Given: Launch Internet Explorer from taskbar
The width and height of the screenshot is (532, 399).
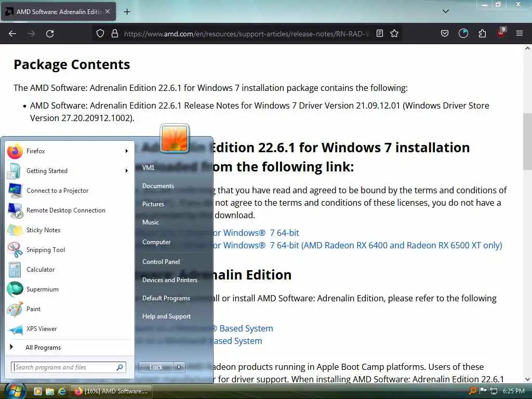Looking at the screenshot, I should [x=62, y=391].
